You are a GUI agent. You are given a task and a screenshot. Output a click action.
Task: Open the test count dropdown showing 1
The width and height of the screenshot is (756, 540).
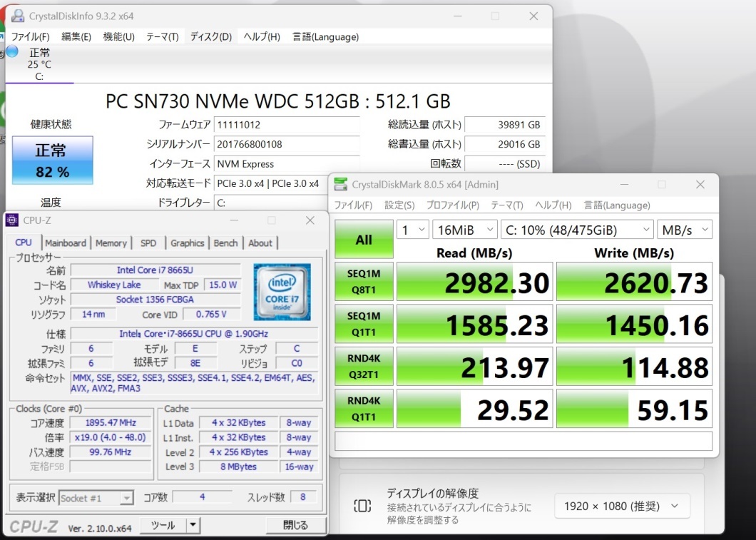coord(413,230)
